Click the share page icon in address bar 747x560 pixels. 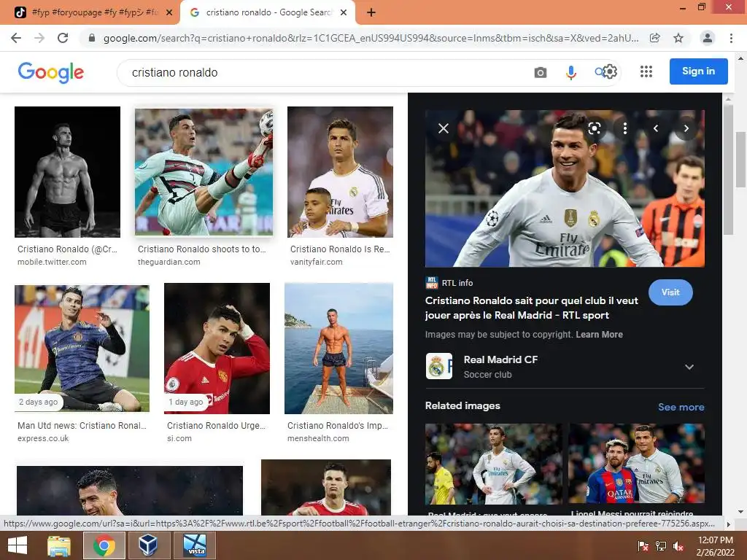pyautogui.click(x=655, y=38)
